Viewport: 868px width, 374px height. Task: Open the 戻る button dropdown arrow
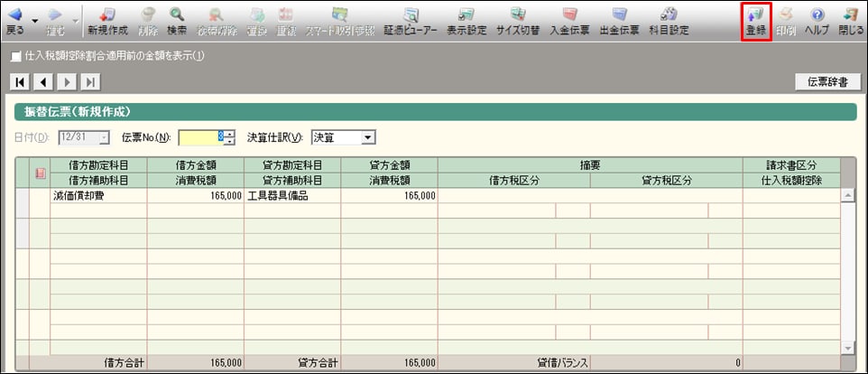(34, 20)
